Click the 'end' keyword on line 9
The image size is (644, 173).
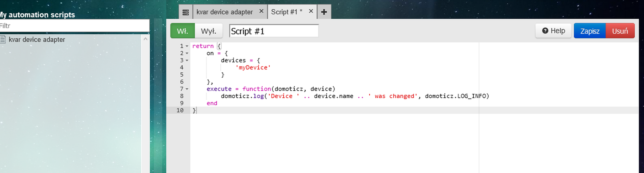(x=212, y=103)
